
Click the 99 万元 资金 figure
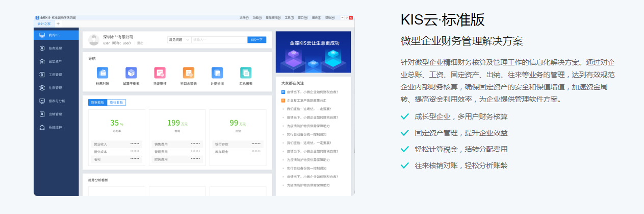pyautogui.click(x=238, y=123)
